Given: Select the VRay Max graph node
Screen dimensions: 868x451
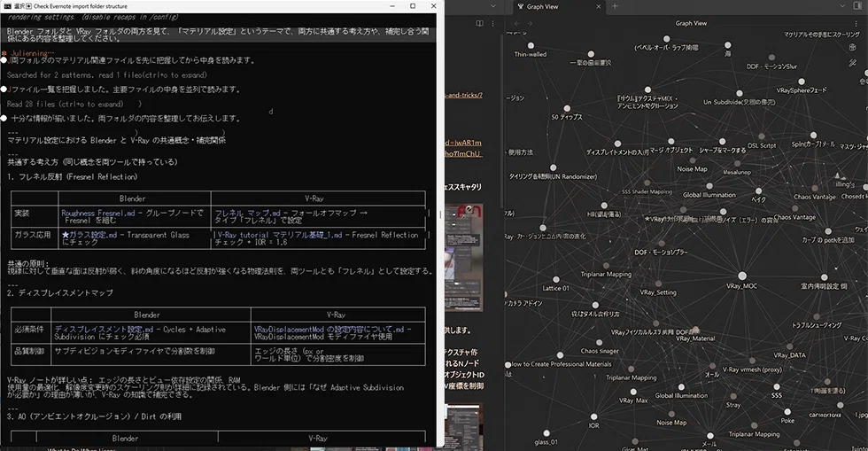Looking at the screenshot, I should point(632,392).
